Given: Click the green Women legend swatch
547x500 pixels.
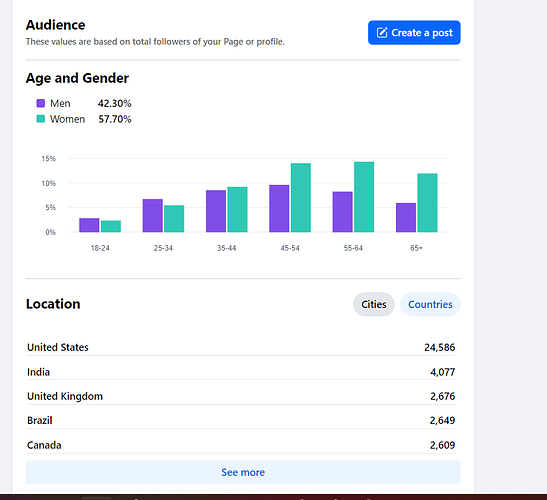Looking at the screenshot, I should pyautogui.click(x=41, y=119).
